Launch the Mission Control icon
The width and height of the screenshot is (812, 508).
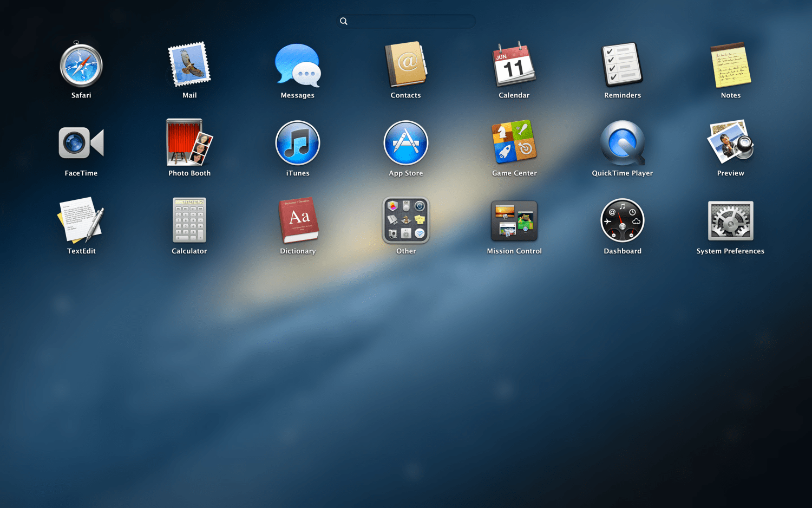pos(514,220)
